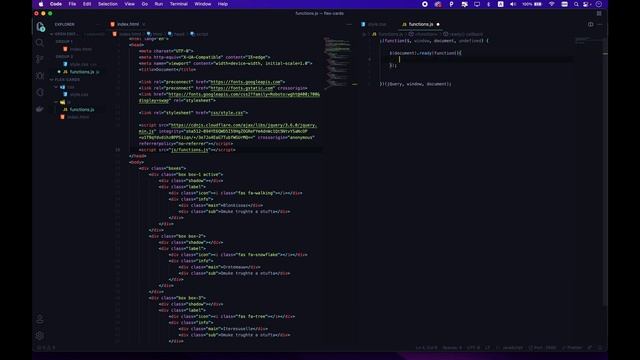Click the ready() callback breadcrumb item
Screen dimensions: 640x360
pos(462,34)
